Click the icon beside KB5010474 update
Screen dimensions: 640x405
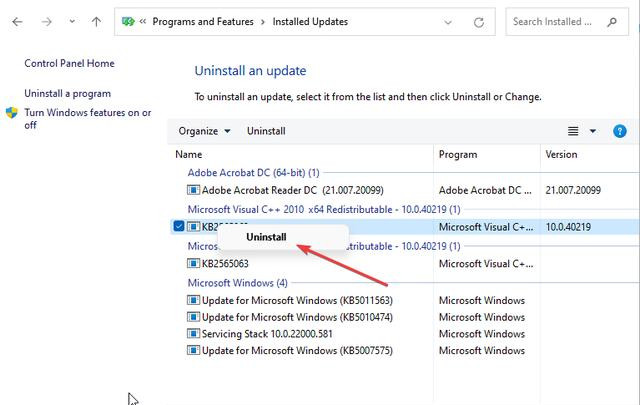point(193,317)
